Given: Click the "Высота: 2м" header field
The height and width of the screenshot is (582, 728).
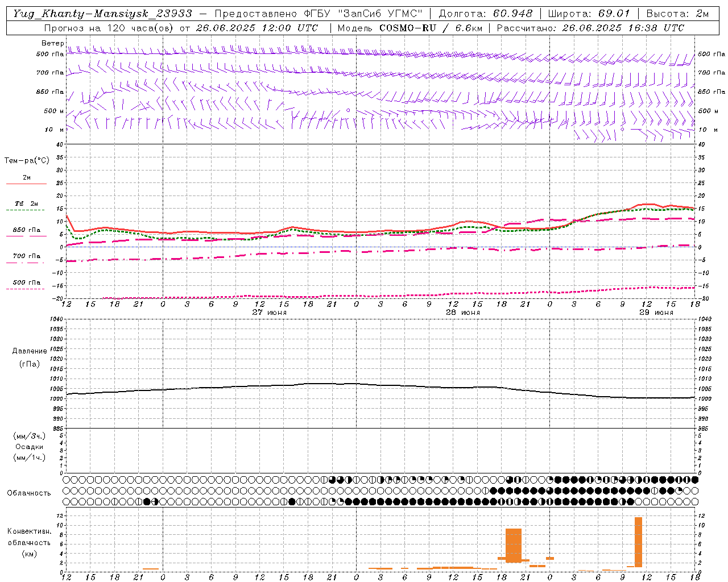Looking at the screenshot, I should point(677,14).
